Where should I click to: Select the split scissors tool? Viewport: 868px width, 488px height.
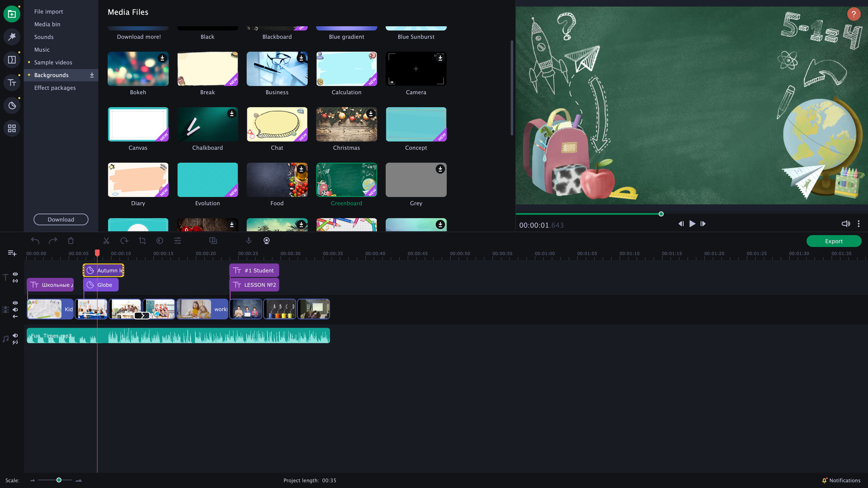coord(106,240)
